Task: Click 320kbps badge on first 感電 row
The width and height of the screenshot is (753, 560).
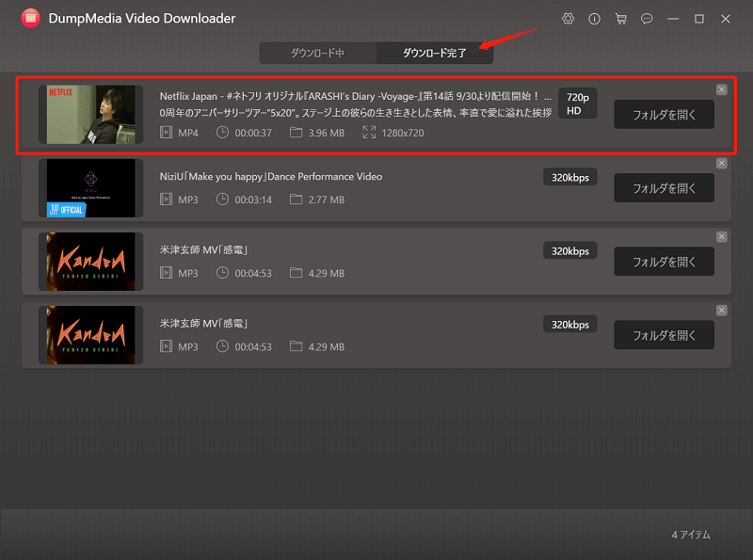Action: (570, 250)
